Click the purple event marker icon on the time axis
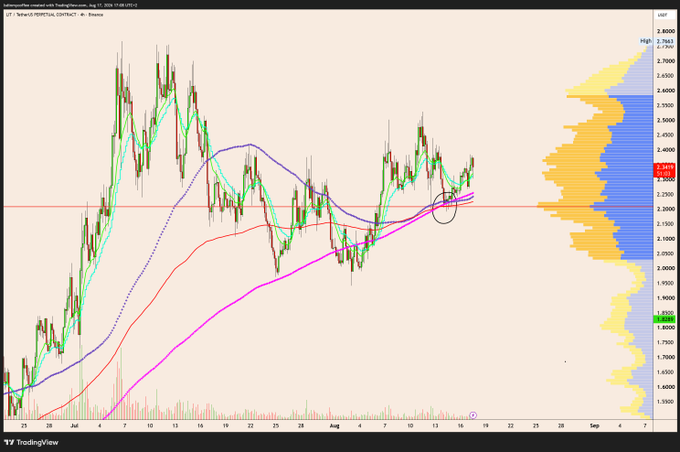This screenshot has width=680, height=452. click(x=473, y=415)
